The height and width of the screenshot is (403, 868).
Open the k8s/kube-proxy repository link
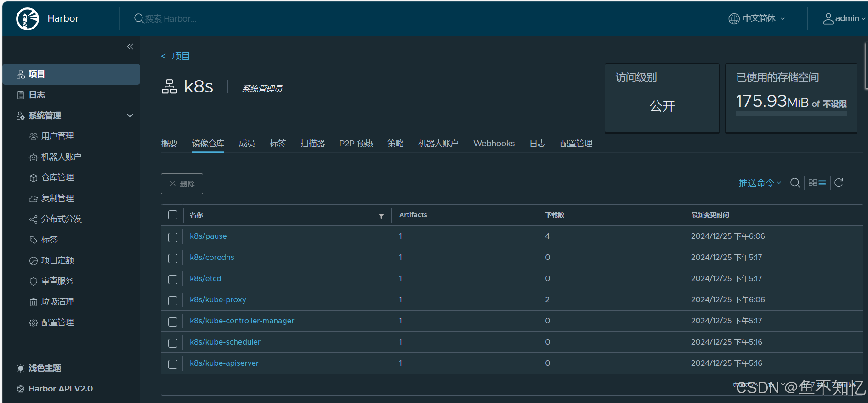click(x=218, y=299)
